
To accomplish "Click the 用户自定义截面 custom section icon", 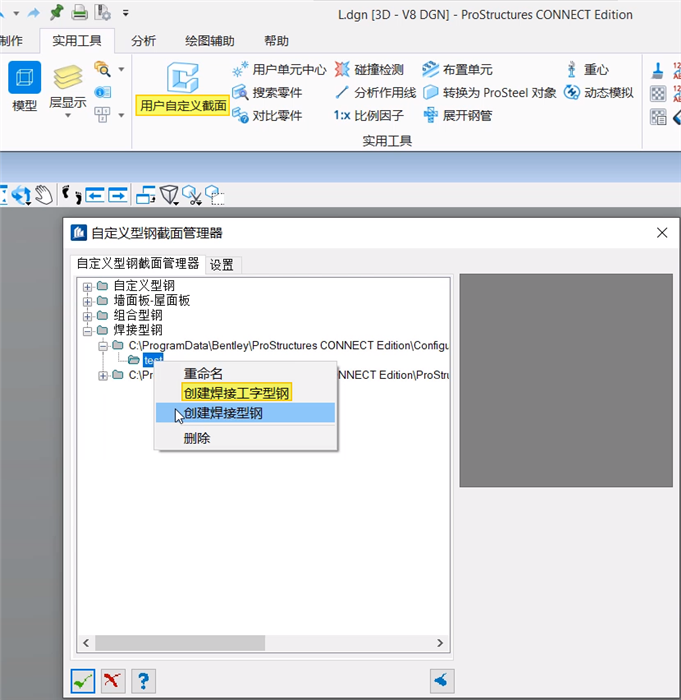I will (x=182, y=88).
